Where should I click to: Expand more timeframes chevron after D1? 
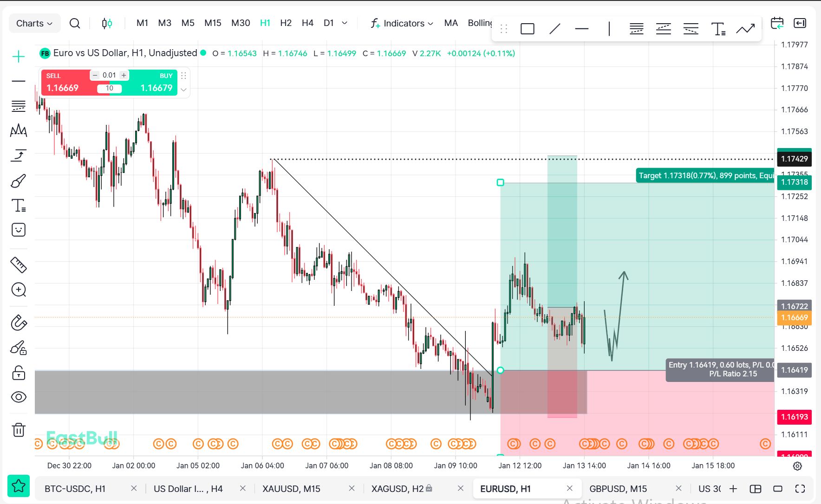(345, 23)
